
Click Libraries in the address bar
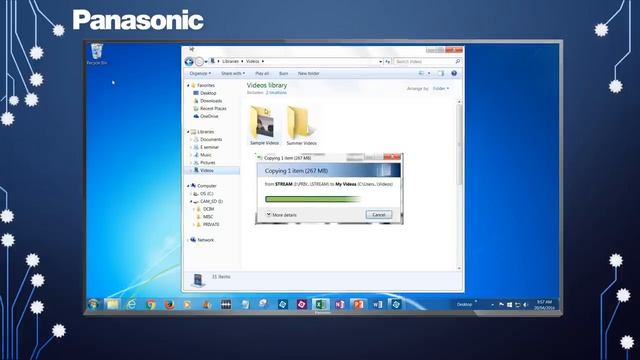pyautogui.click(x=230, y=61)
